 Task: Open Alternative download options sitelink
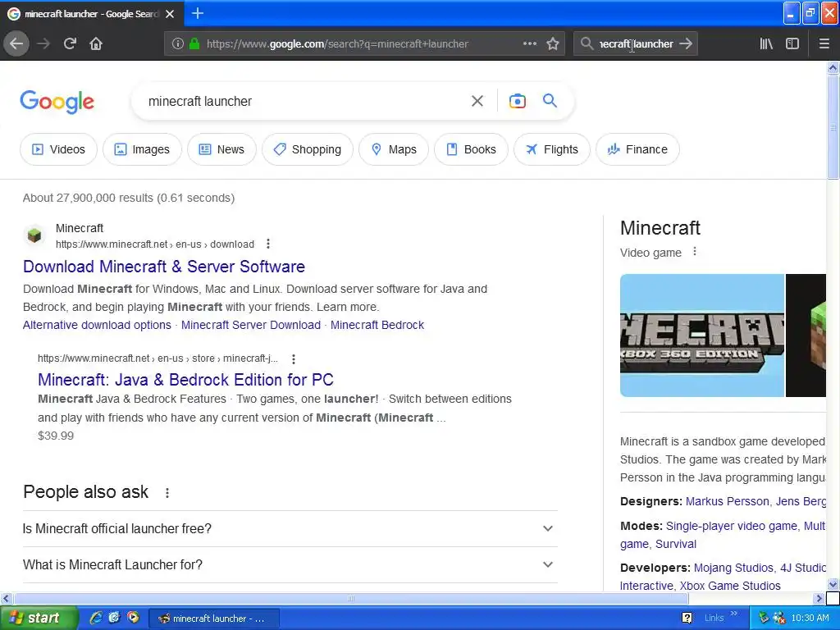[x=97, y=325]
